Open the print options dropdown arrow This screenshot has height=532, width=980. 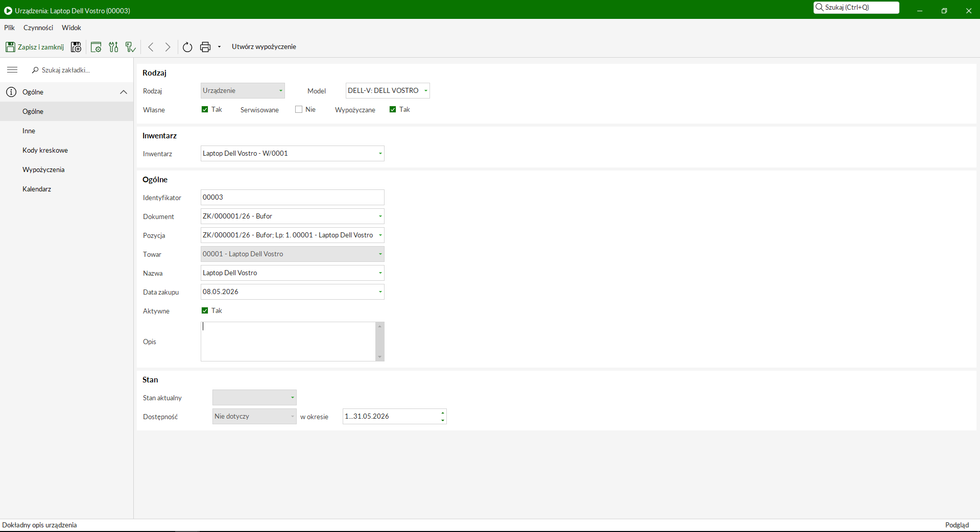220,47
